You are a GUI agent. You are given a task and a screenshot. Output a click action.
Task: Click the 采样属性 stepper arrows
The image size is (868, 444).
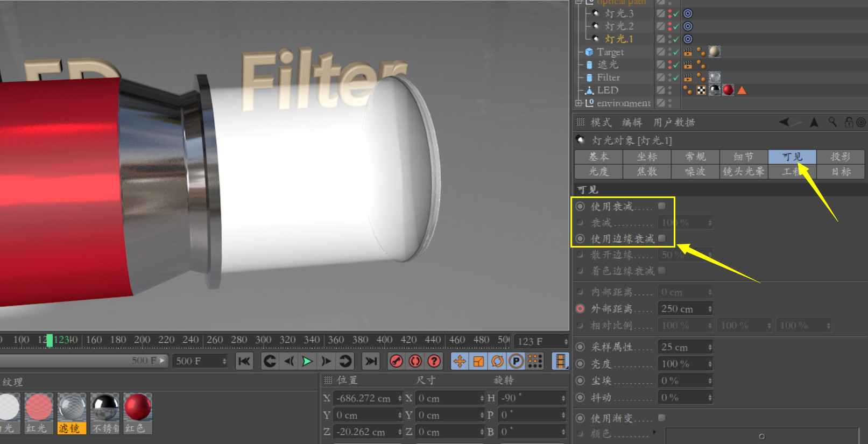coord(710,347)
